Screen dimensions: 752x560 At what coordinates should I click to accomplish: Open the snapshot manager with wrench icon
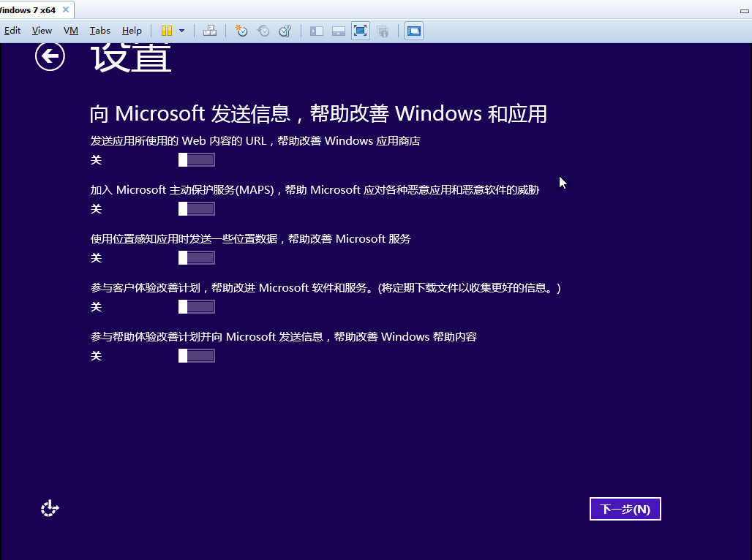285,31
